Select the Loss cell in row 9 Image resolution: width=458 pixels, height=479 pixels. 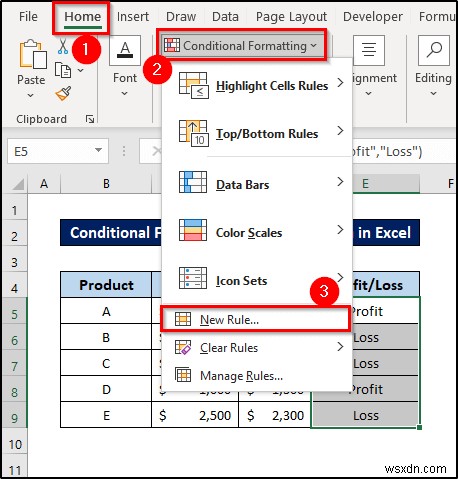366,415
